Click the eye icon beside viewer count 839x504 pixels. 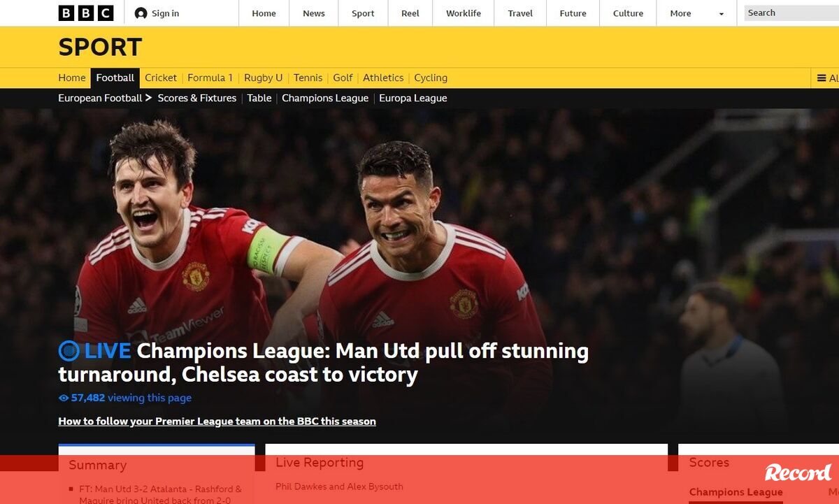(64, 398)
